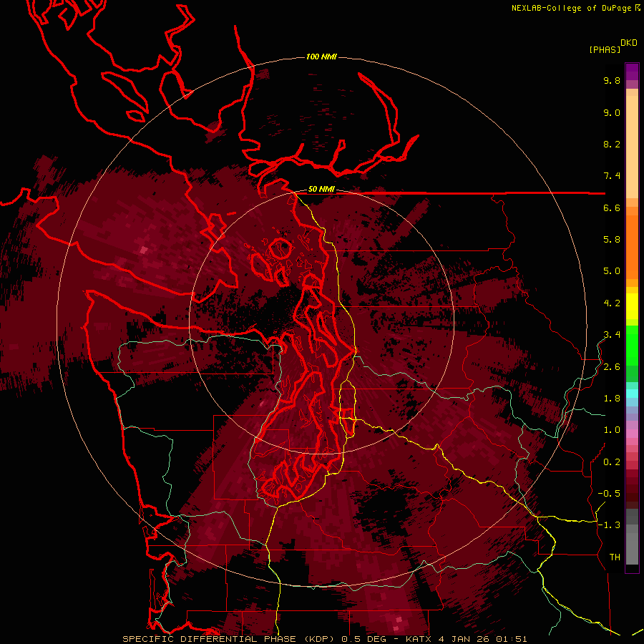Pick the cyan band on the color scale

pos(632,394)
